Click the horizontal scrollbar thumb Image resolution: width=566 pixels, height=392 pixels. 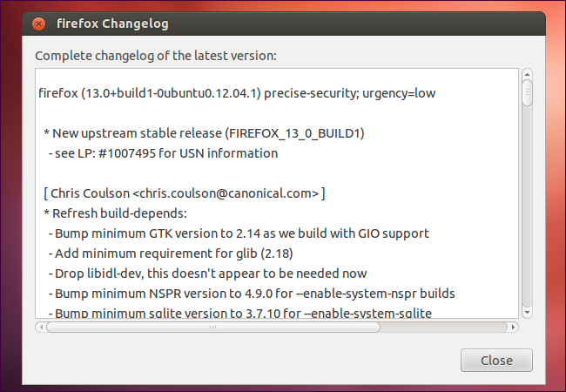point(213,327)
